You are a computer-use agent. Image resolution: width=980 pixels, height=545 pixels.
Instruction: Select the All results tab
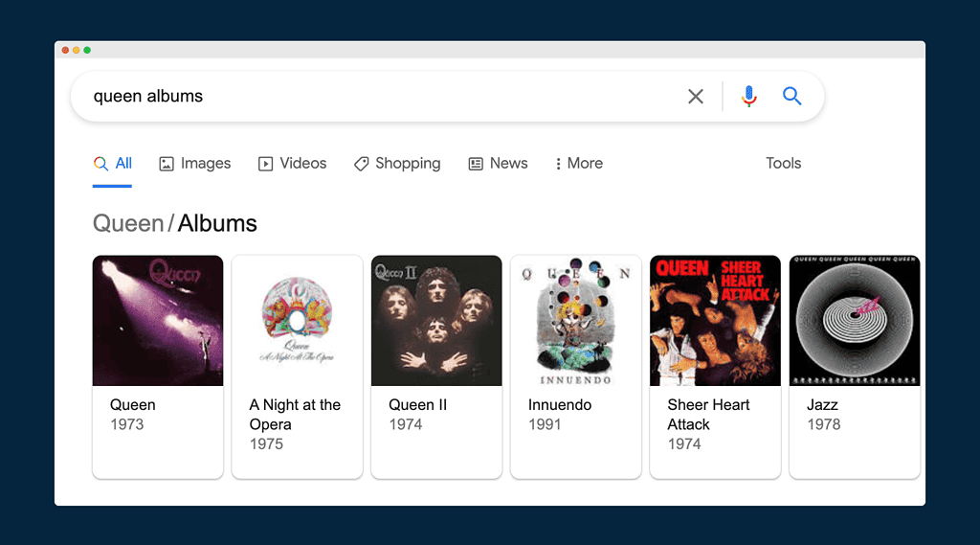[x=113, y=164]
